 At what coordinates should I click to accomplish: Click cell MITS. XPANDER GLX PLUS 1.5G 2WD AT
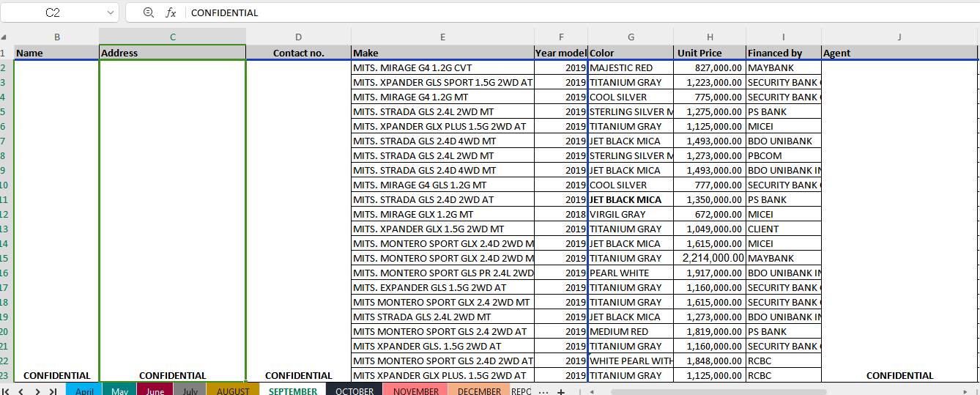pos(443,126)
